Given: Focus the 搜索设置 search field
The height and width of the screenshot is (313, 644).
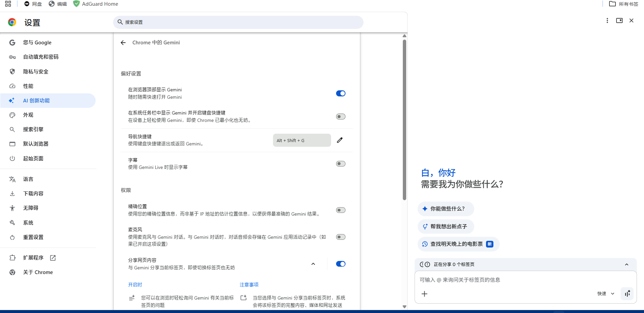Looking at the screenshot, I should (238, 22).
